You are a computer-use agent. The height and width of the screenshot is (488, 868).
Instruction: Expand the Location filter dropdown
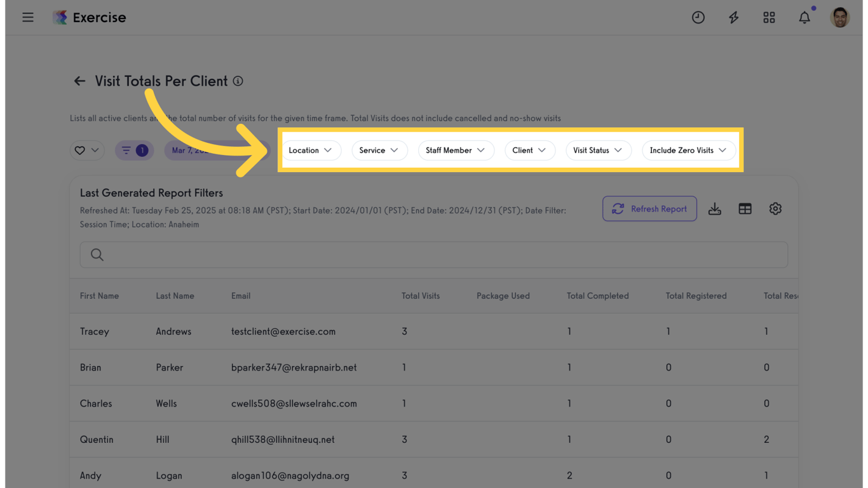pyautogui.click(x=310, y=151)
